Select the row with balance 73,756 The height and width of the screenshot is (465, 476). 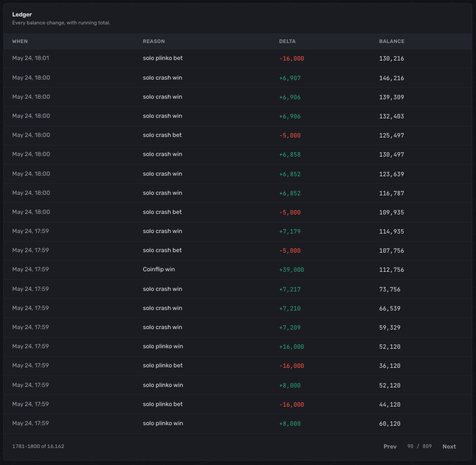(x=237, y=289)
